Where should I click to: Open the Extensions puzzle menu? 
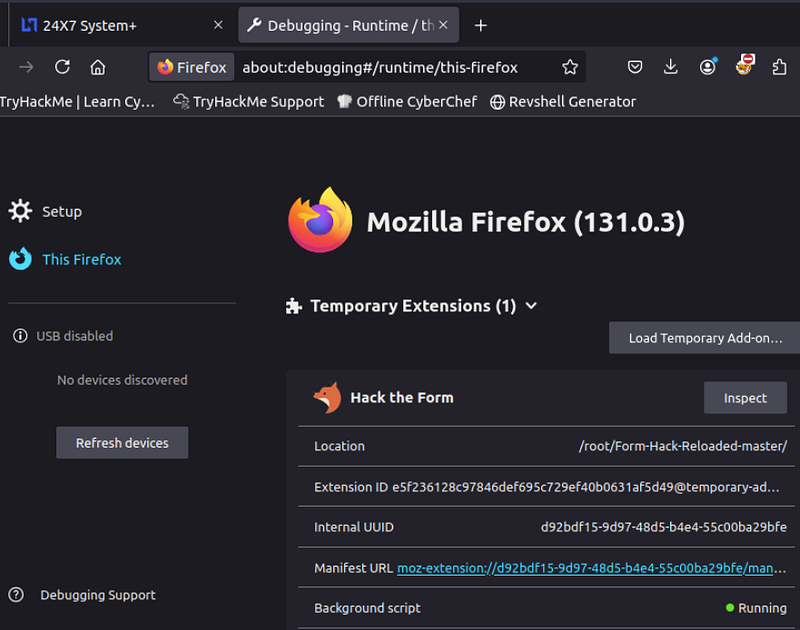(779, 67)
